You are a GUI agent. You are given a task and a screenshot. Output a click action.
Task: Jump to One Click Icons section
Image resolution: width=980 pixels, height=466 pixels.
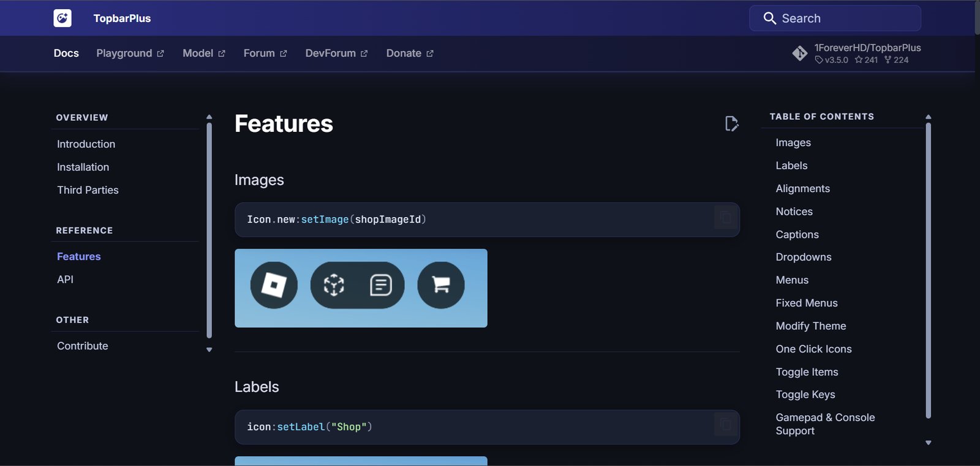tap(813, 349)
